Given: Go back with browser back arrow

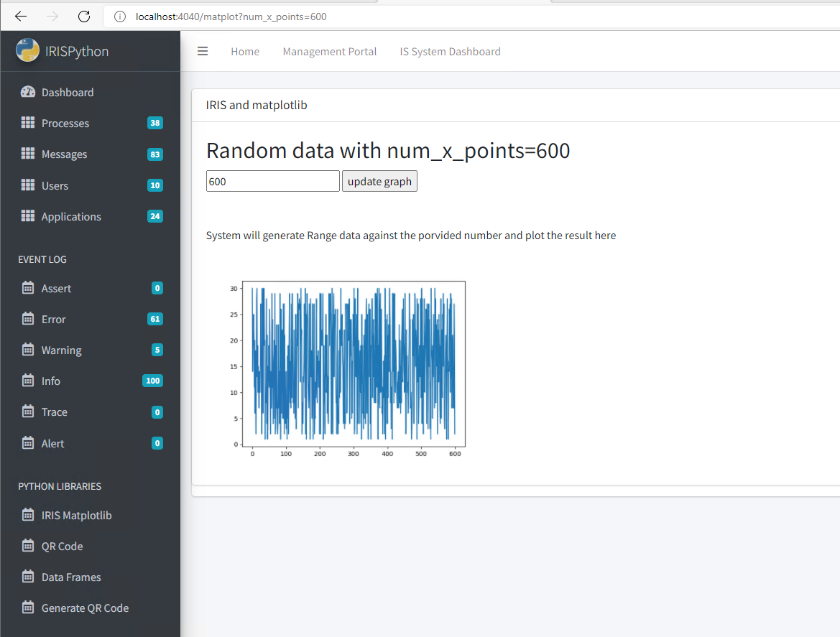Looking at the screenshot, I should [20, 16].
